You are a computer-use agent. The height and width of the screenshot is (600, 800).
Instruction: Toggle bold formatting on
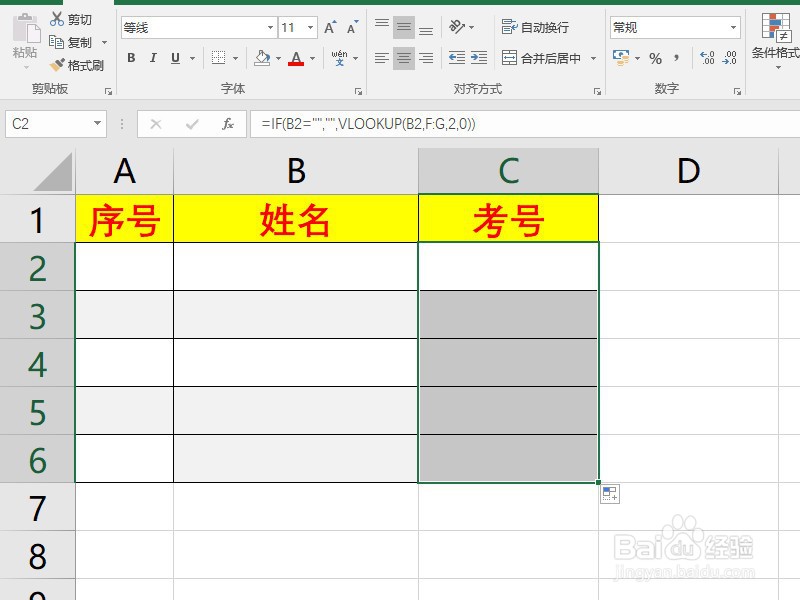131,58
